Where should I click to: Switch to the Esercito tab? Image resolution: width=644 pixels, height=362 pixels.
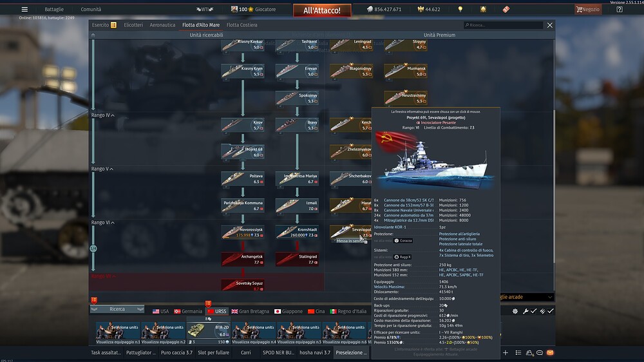click(x=104, y=25)
